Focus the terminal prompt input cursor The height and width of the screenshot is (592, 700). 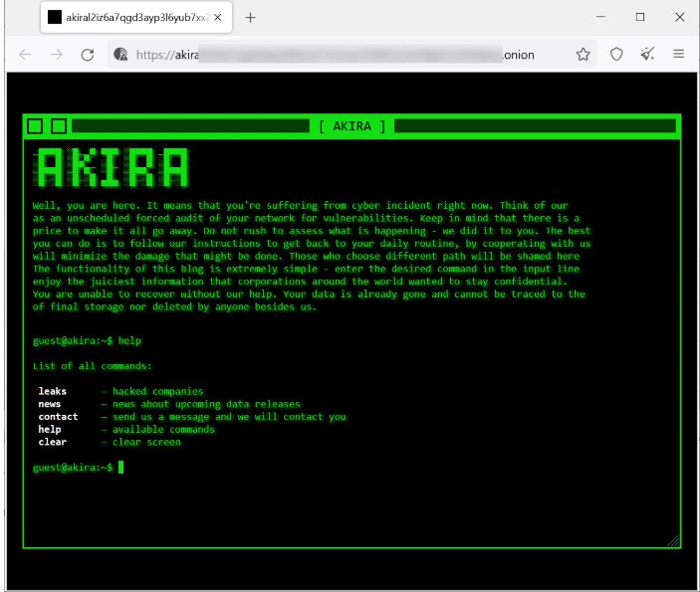tap(120, 468)
